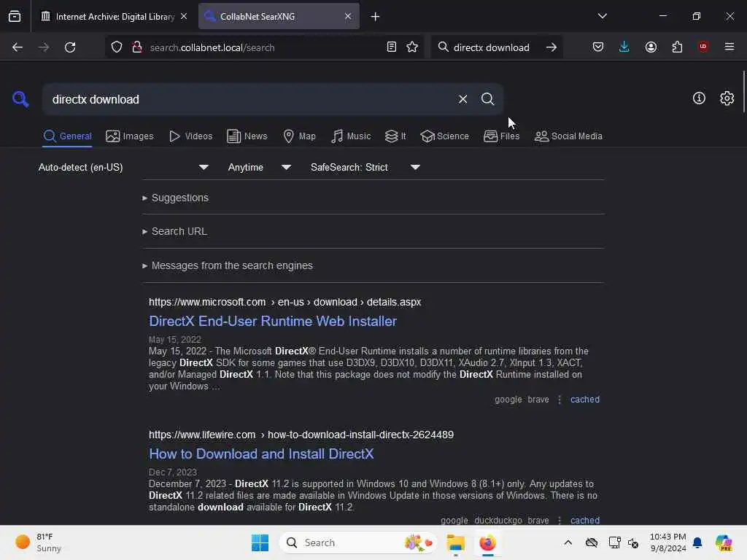This screenshot has height=560, width=747.
Task: Select the Map search category
Action: click(299, 136)
